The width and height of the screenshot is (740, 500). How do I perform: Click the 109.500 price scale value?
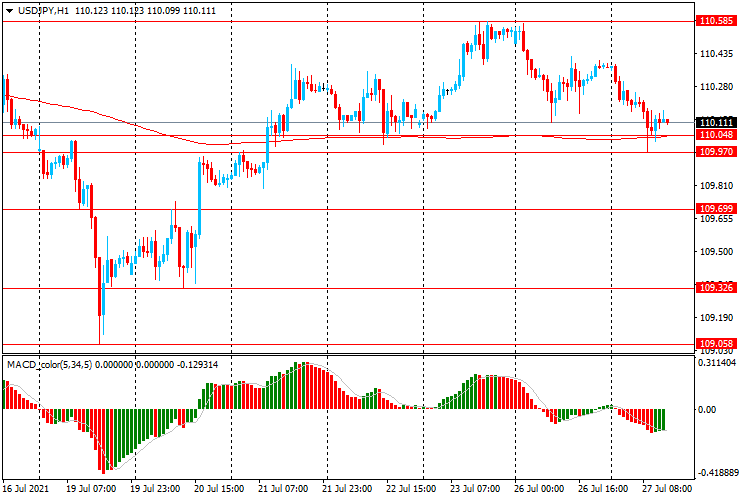click(716, 252)
